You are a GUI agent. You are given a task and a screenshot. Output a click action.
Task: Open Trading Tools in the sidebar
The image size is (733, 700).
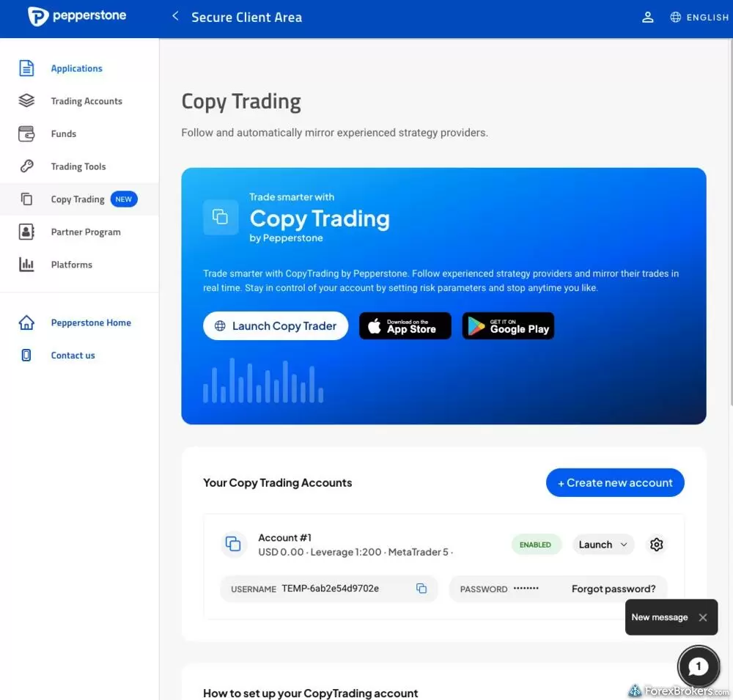(78, 166)
